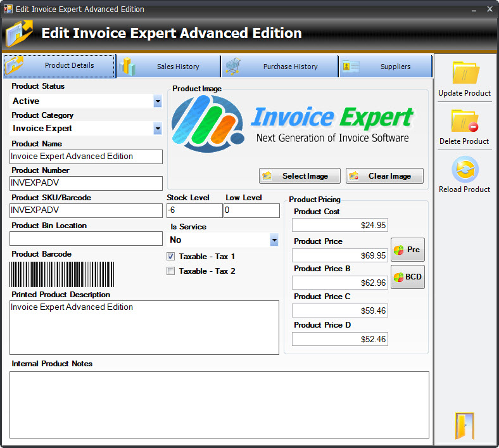The image size is (499, 448).
Task: Switch to the Sales History tab
Action: click(x=168, y=67)
